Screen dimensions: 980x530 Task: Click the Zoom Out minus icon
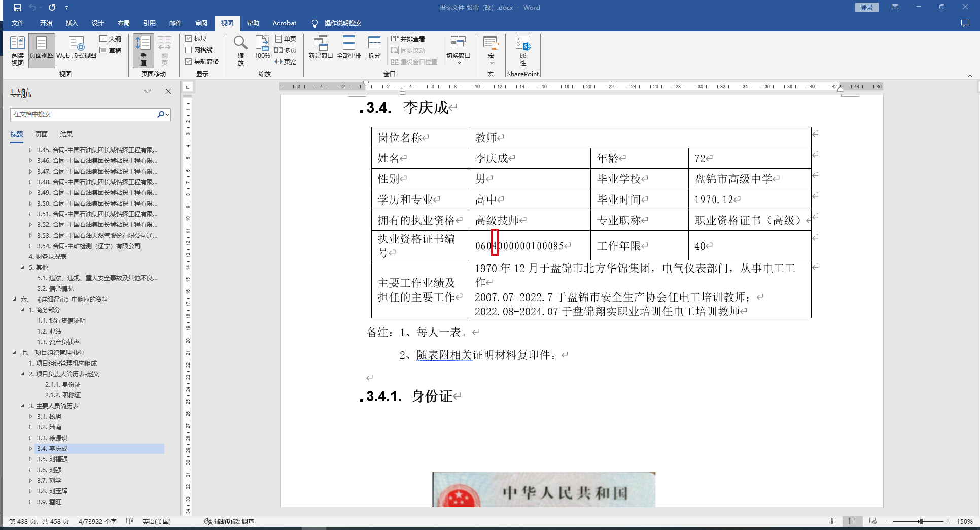point(888,521)
